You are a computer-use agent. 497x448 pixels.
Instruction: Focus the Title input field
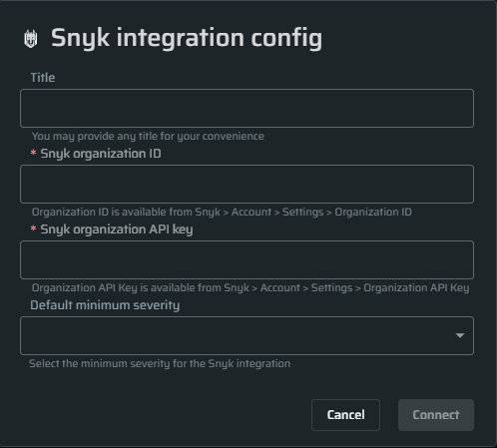[247, 108]
